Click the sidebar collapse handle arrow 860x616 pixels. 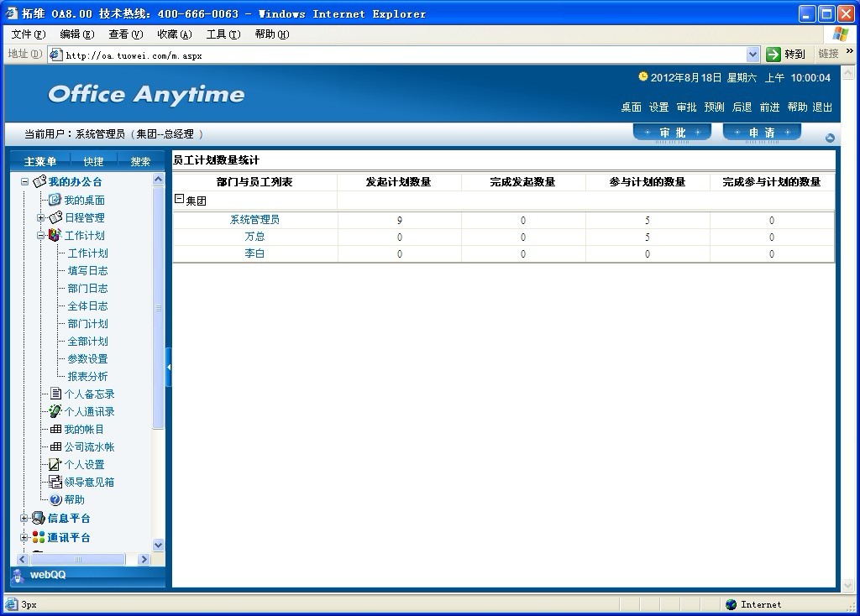(x=169, y=368)
